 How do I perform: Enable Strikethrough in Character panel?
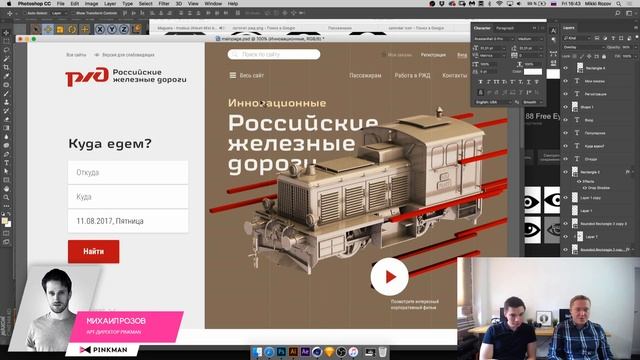tap(536, 82)
